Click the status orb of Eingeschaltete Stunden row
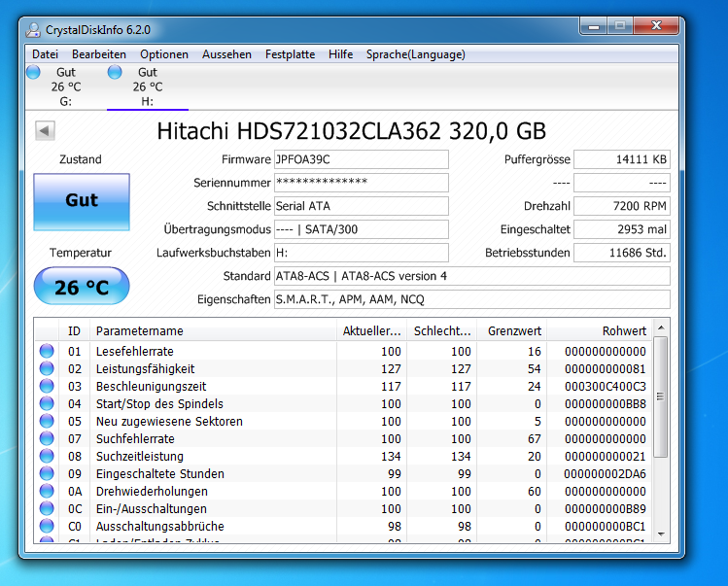Viewport: 728px width, 586px height. 47,473
